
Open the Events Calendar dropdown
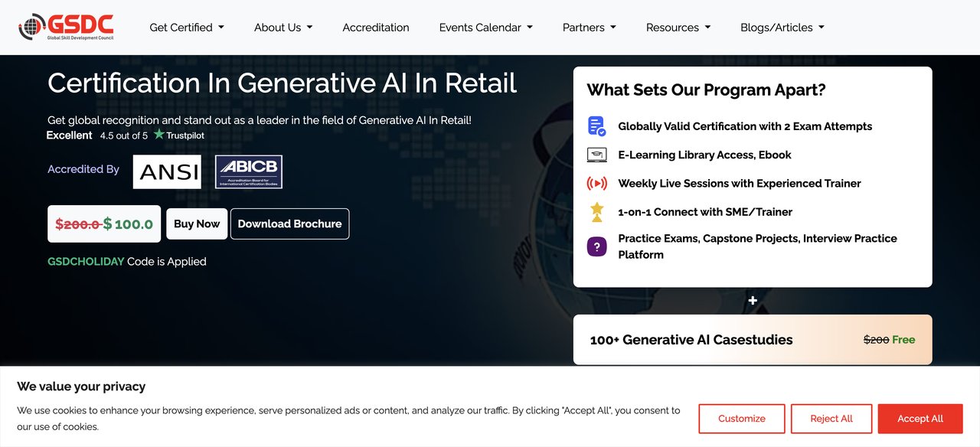pyautogui.click(x=486, y=28)
